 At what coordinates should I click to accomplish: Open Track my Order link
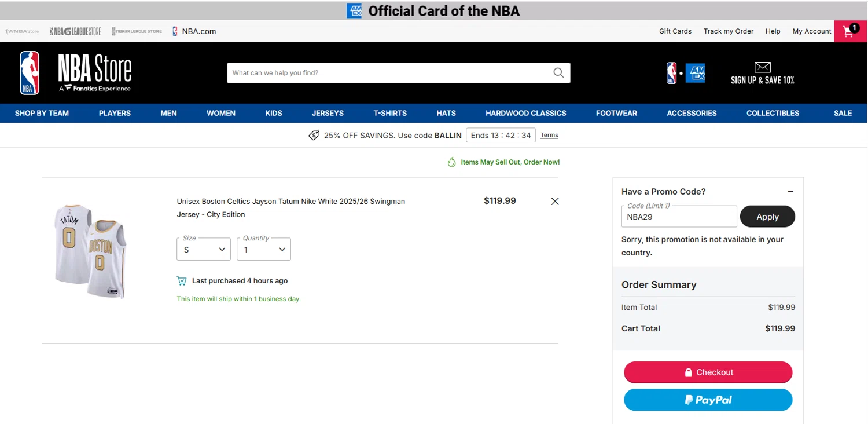point(729,31)
